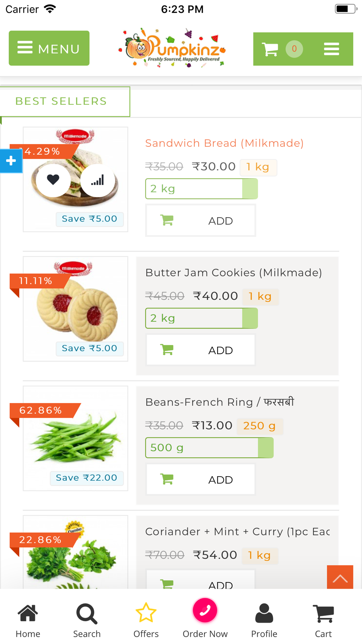Tap the orange scroll-to-top arrow
The width and height of the screenshot is (362, 644).
(x=340, y=577)
